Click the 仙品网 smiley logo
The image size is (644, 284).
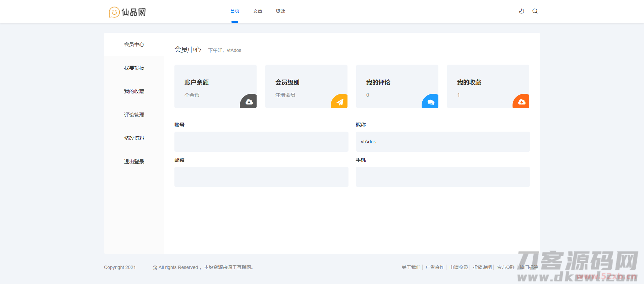click(127, 12)
